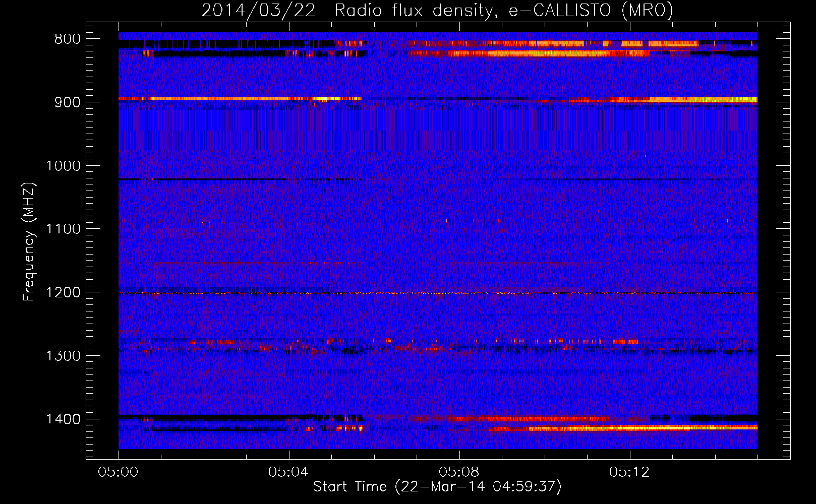
Task: Click the 1100 frequency tick label
Action: point(63,229)
